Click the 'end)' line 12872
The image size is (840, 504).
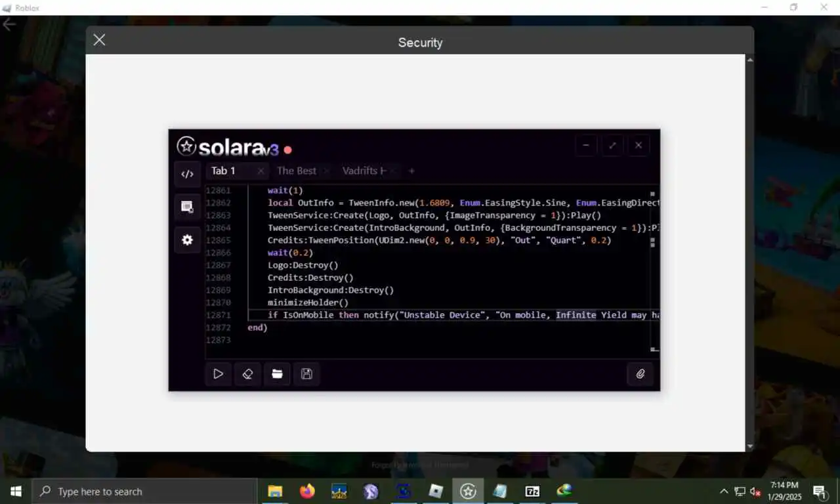click(257, 327)
